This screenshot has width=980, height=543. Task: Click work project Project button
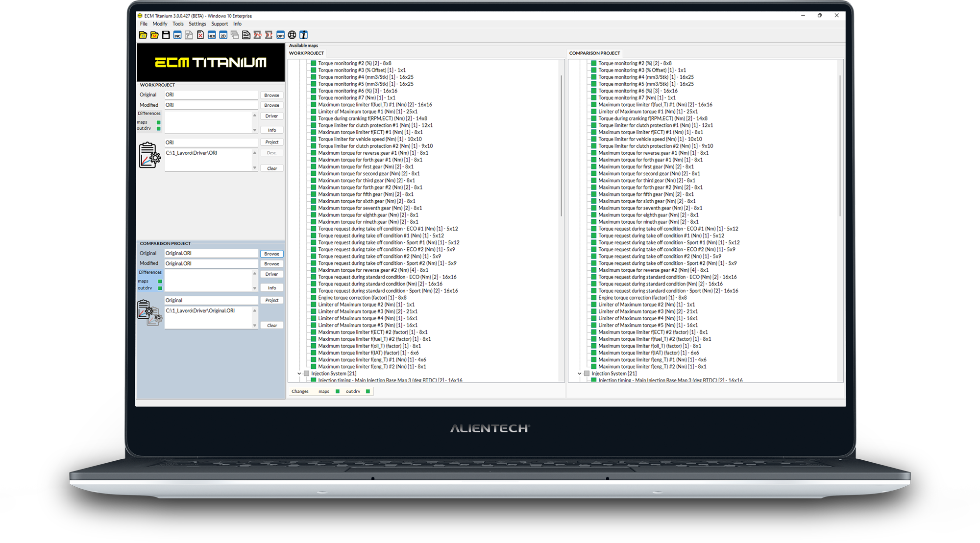[271, 142]
